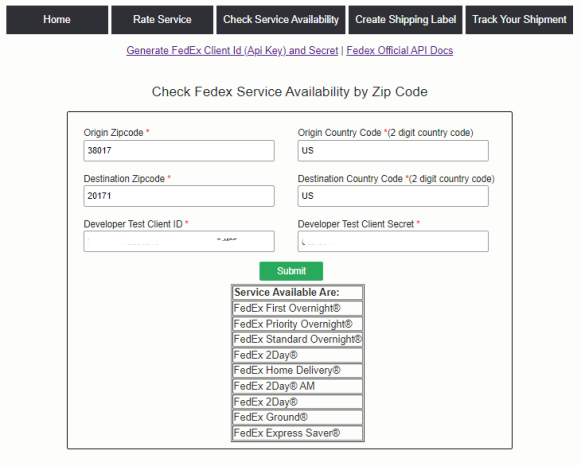
Task: Click the green Submit button
Action: pos(291,271)
